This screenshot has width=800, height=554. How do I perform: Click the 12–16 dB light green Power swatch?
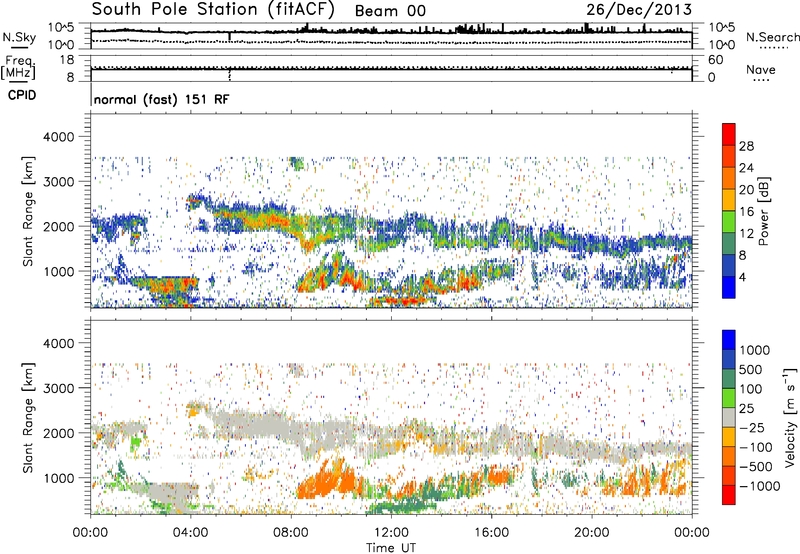[x=729, y=222]
